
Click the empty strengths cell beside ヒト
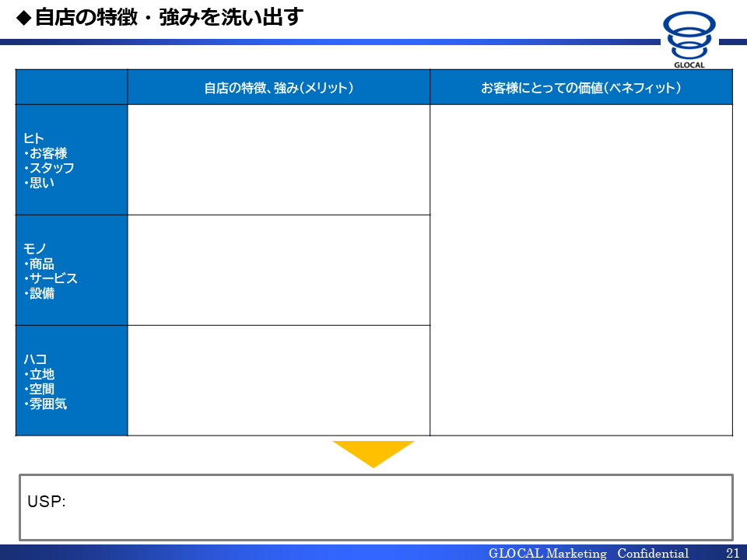coord(279,159)
